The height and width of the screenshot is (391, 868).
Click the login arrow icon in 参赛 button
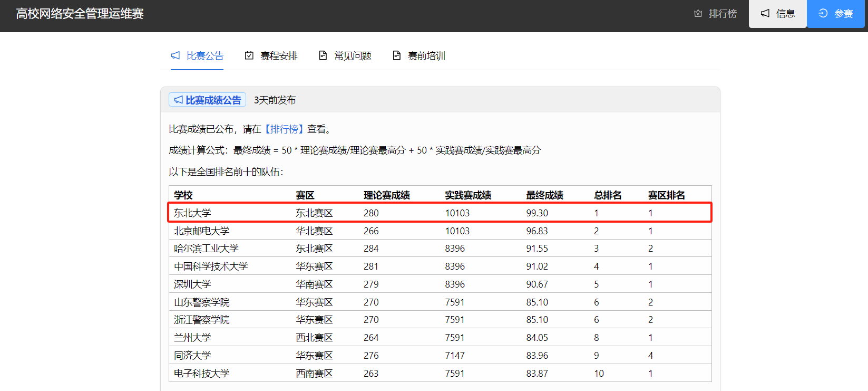(823, 14)
